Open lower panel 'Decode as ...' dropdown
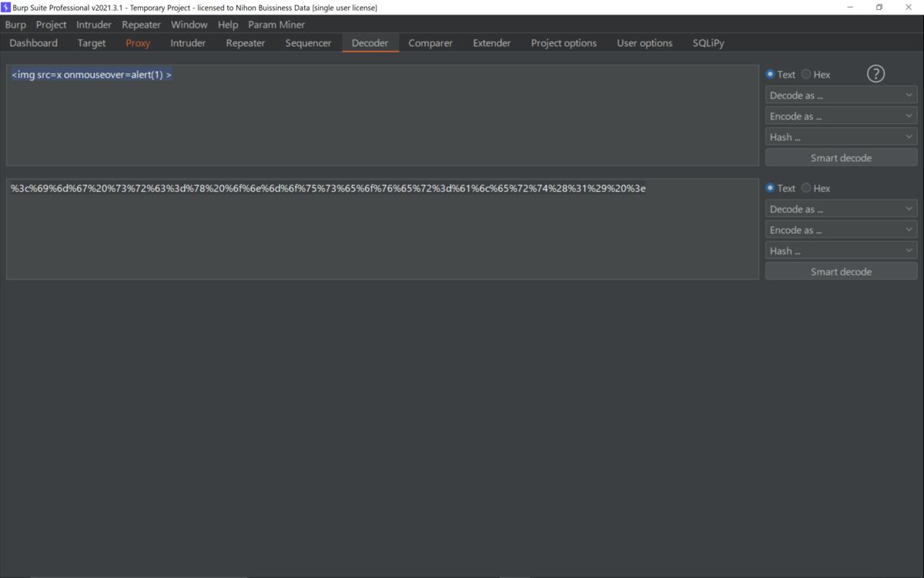The image size is (924, 578). click(841, 209)
